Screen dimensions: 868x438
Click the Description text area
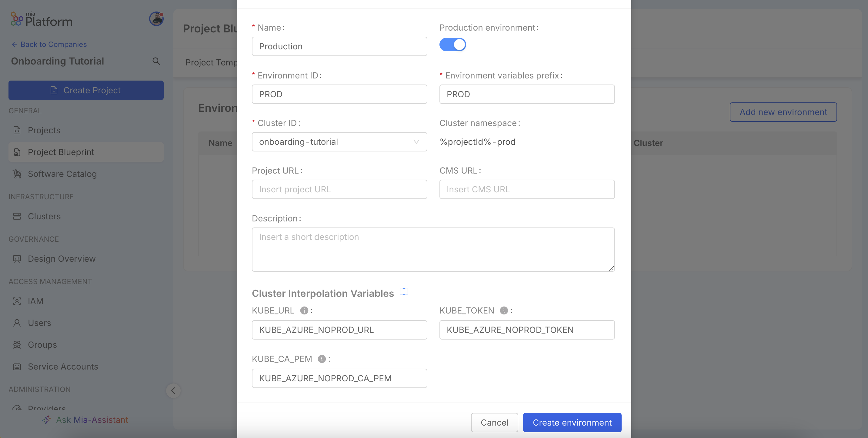(433, 250)
